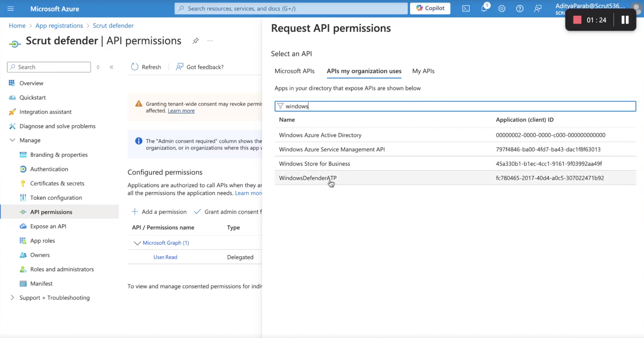Open Certificates & secrets in sidebar

coord(57,183)
